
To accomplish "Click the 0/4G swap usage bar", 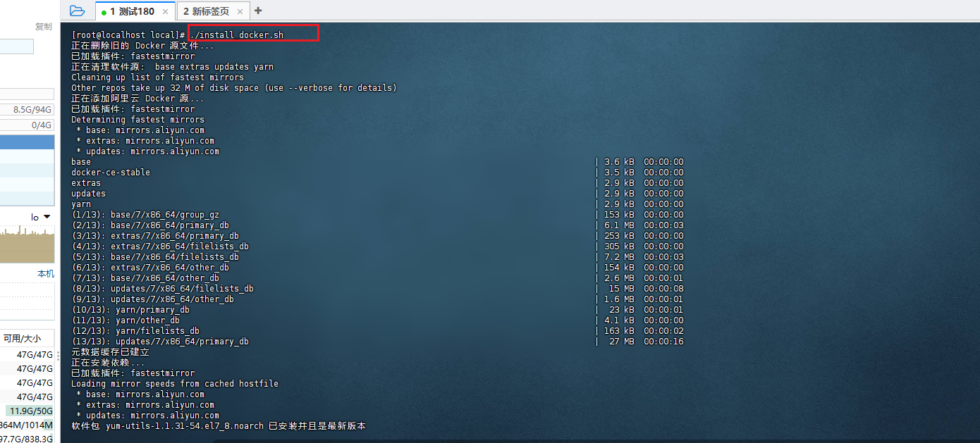I will [27, 125].
